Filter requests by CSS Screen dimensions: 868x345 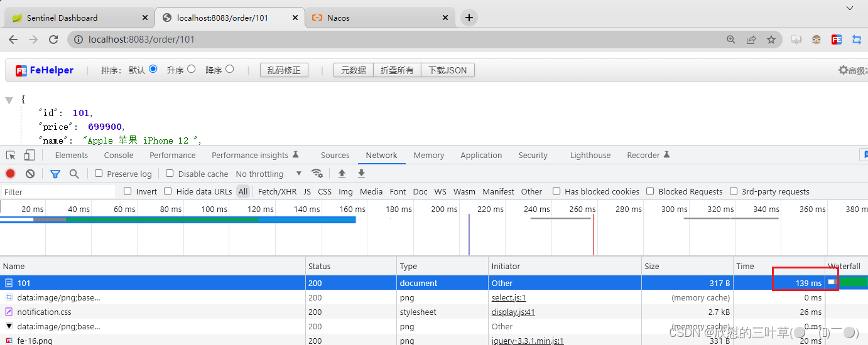pos(325,191)
